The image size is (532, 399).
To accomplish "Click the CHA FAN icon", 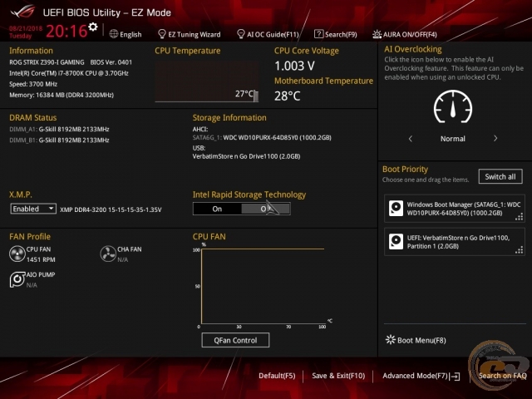I will point(108,254).
